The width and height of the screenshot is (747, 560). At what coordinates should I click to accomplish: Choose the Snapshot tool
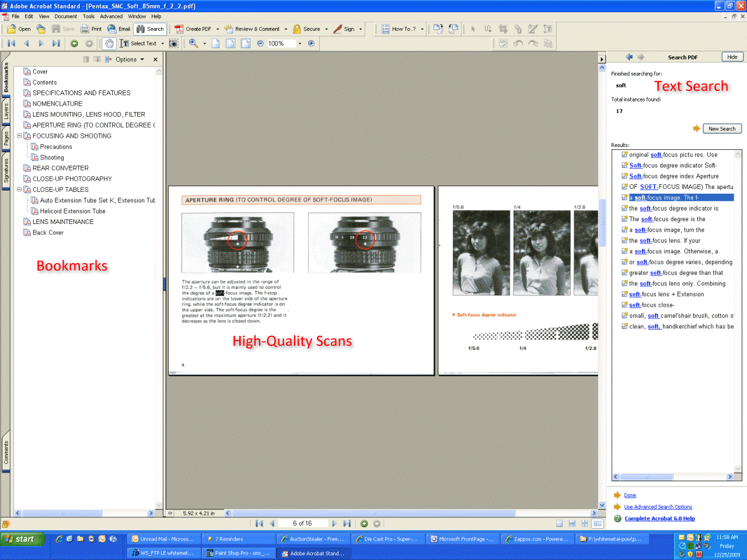point(173,43)
